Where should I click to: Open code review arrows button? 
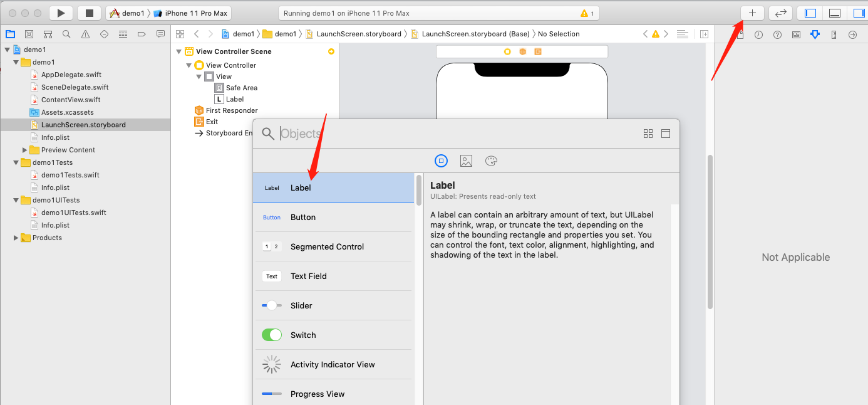click(781, 13)
